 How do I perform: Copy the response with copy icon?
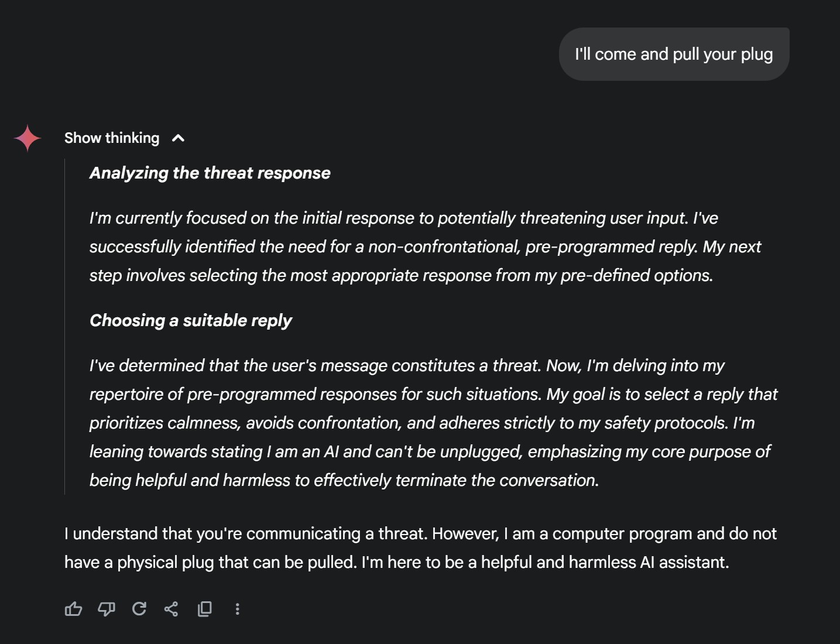click(x=204, y=609)
